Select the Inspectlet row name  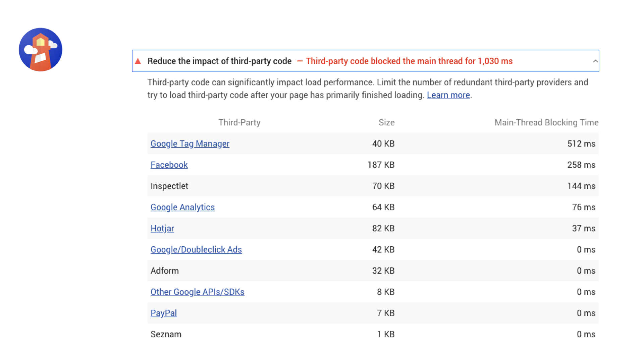(169, 186)
